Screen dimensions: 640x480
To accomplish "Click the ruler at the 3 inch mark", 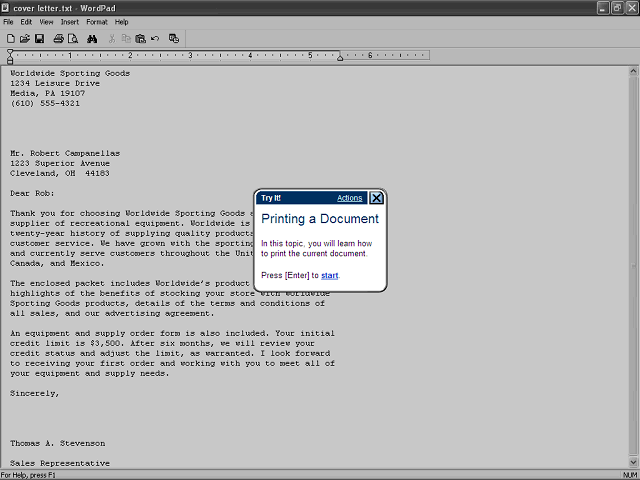I will point(190,55).
